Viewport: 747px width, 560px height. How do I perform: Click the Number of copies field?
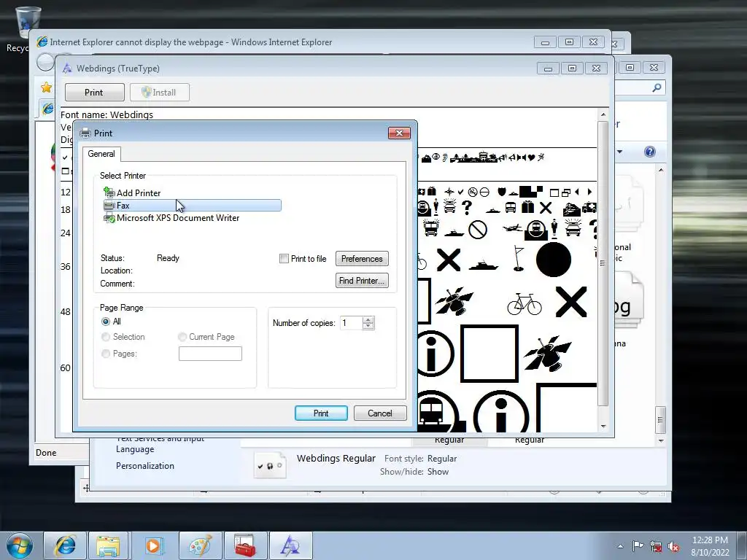pos(351,323)
